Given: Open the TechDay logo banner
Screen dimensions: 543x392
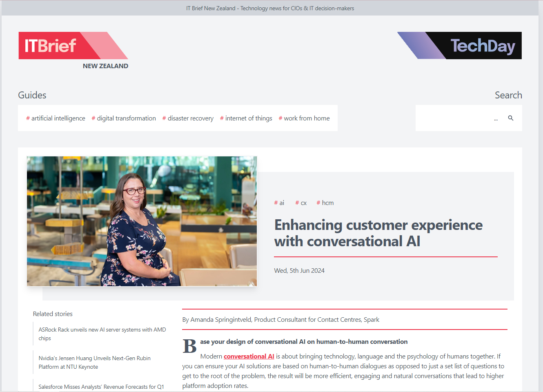Looking at the screenshot, I should pos(460,46).
